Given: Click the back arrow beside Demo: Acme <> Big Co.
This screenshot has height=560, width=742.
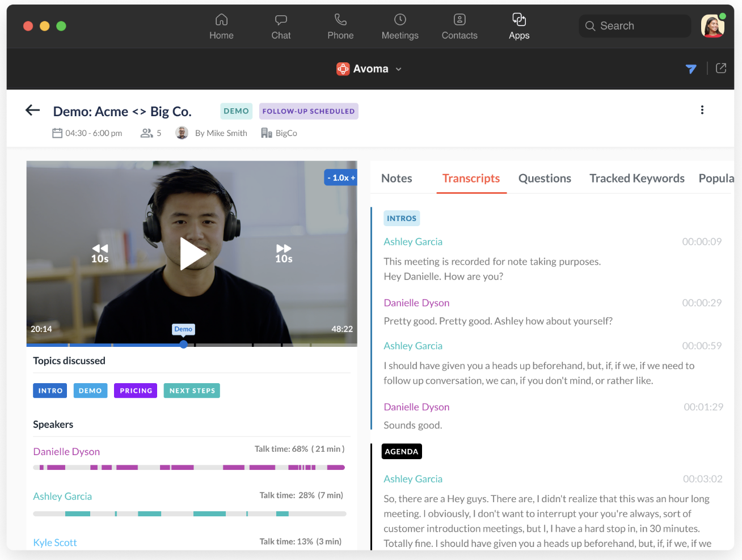Looking at the screenshot, I should point(32,110).
